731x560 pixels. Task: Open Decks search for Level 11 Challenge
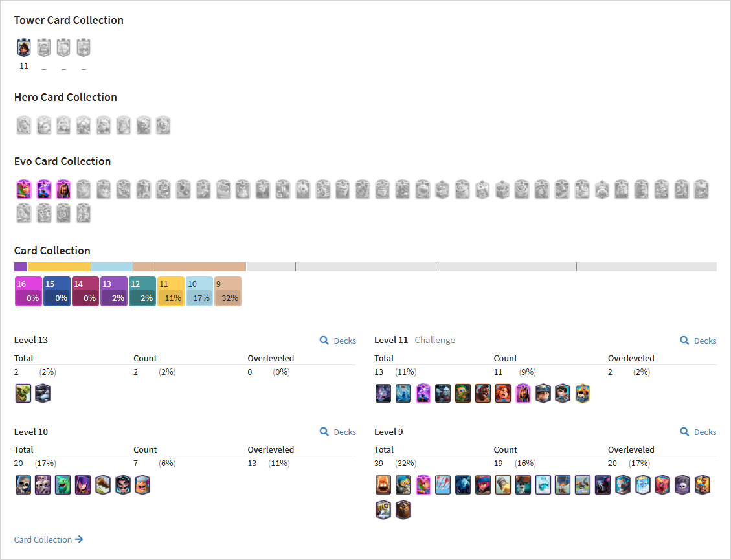point(698,341)
